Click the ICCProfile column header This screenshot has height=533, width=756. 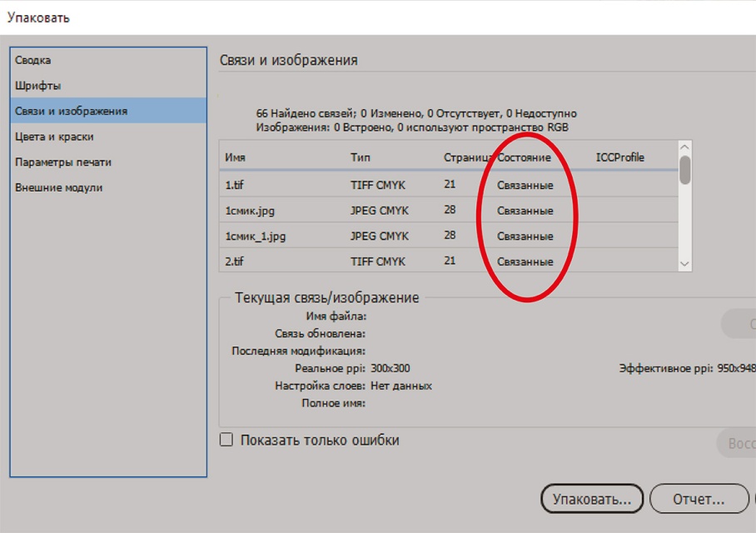point(619,157)
